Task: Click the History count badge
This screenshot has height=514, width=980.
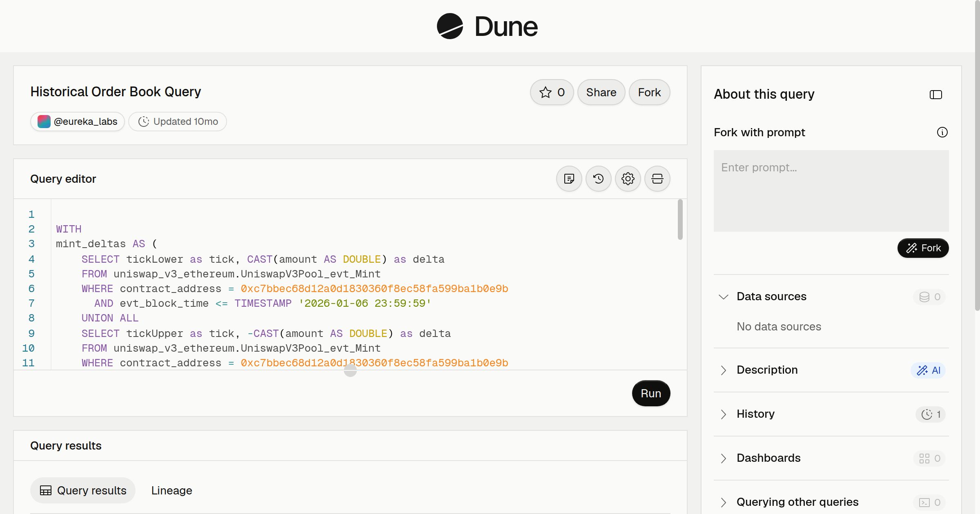Action: pyautogui.click(x=930, y=414)
